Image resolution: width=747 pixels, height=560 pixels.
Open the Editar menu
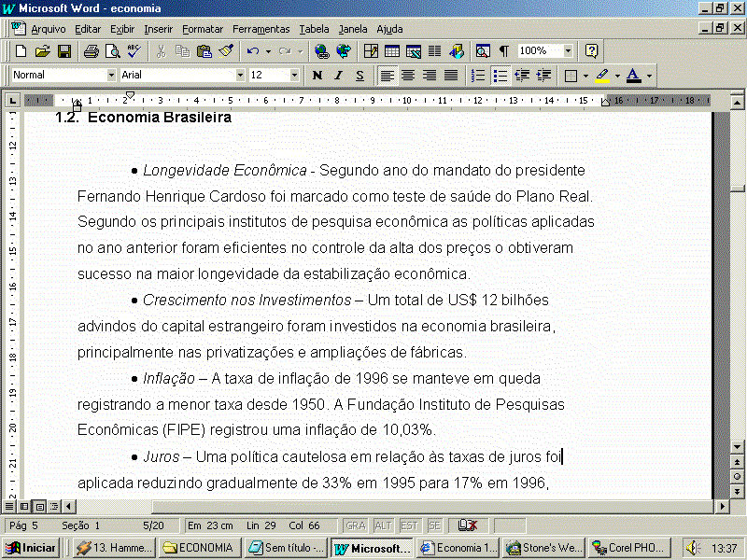pos(88,29)
